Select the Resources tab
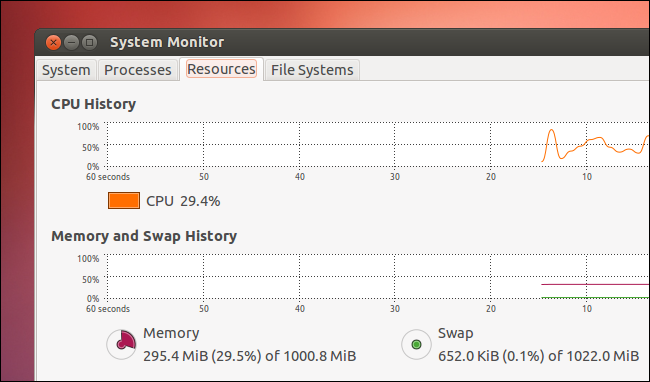Screen dimensions: 650x382 (221, 69)
